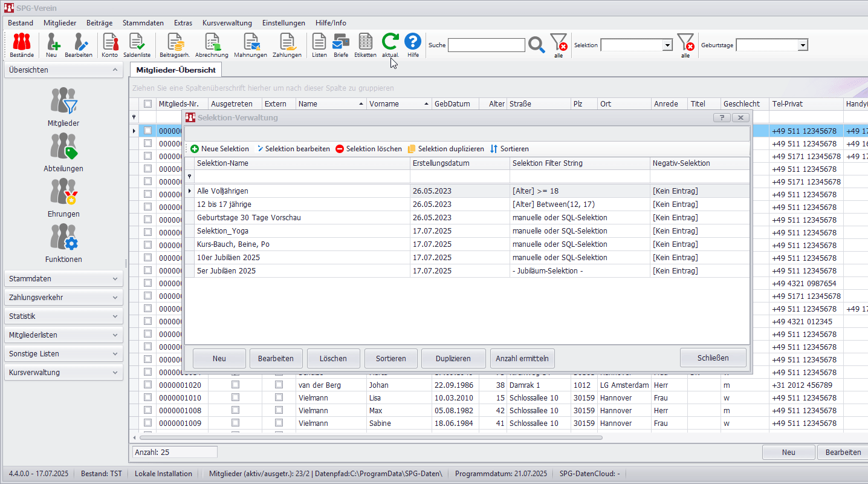Refresh data with the aktual. icon
This screenshot has height=484, width=868.
coord(390,42)
